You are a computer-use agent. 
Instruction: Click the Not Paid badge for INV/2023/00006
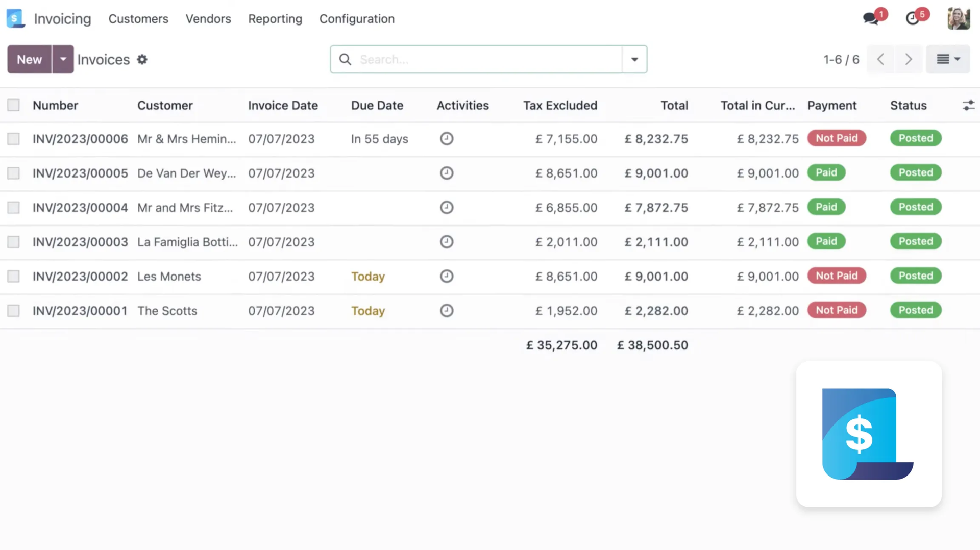837,138
